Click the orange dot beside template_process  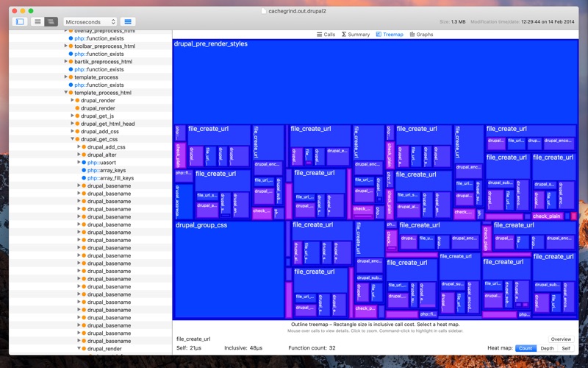tap(71, 77)
